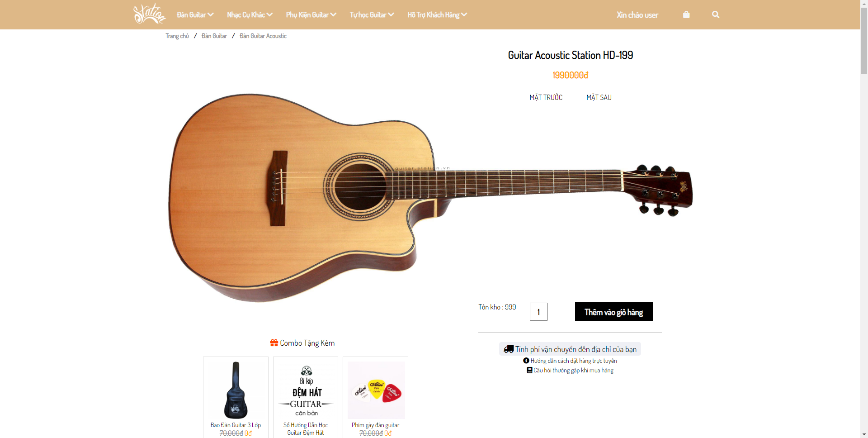Click the Station logo in the header
The width and height of the screenshot is (868, 438).
[149, 14]
